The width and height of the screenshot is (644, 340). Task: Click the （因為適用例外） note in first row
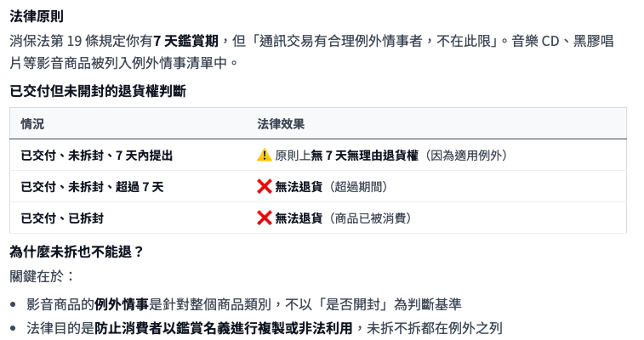point(466,156)
